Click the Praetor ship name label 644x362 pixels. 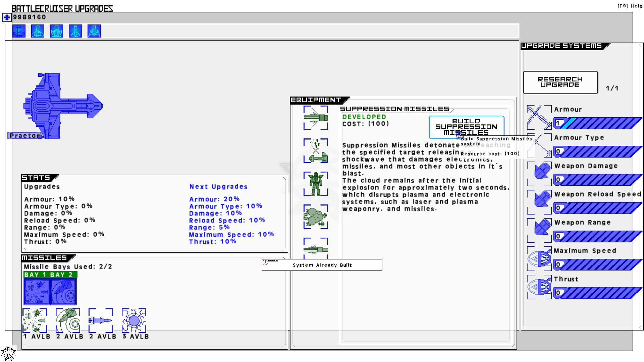[x=24, y=136]
